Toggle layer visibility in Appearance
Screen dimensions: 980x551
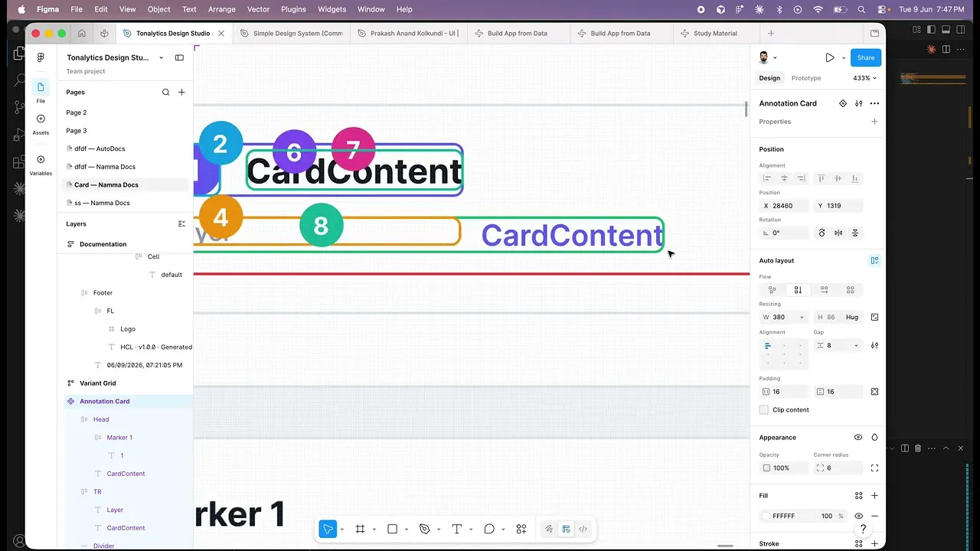[x=858, y=438]
